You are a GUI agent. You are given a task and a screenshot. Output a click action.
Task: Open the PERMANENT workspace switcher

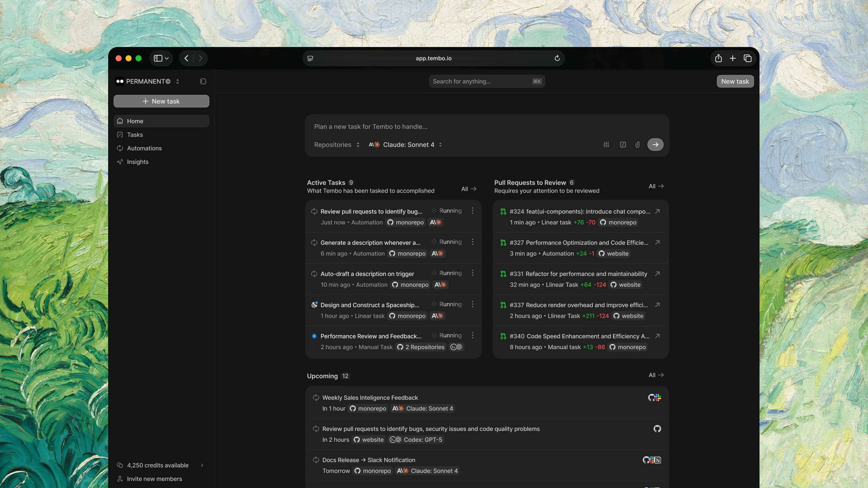148,81
